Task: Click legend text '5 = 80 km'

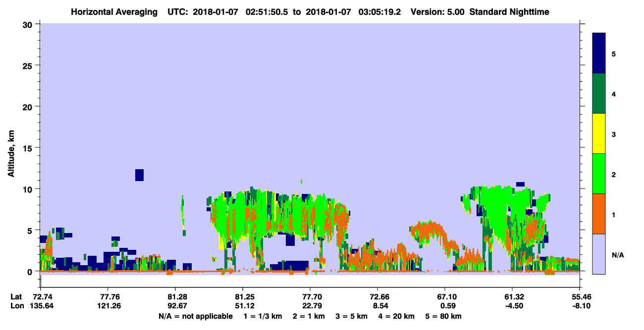Action: 442,317
